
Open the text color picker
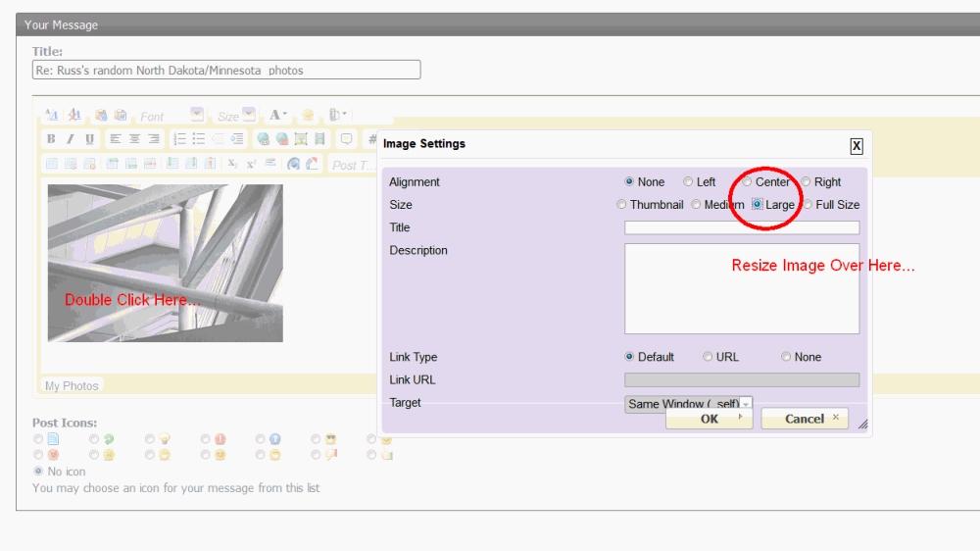[279, 115]
